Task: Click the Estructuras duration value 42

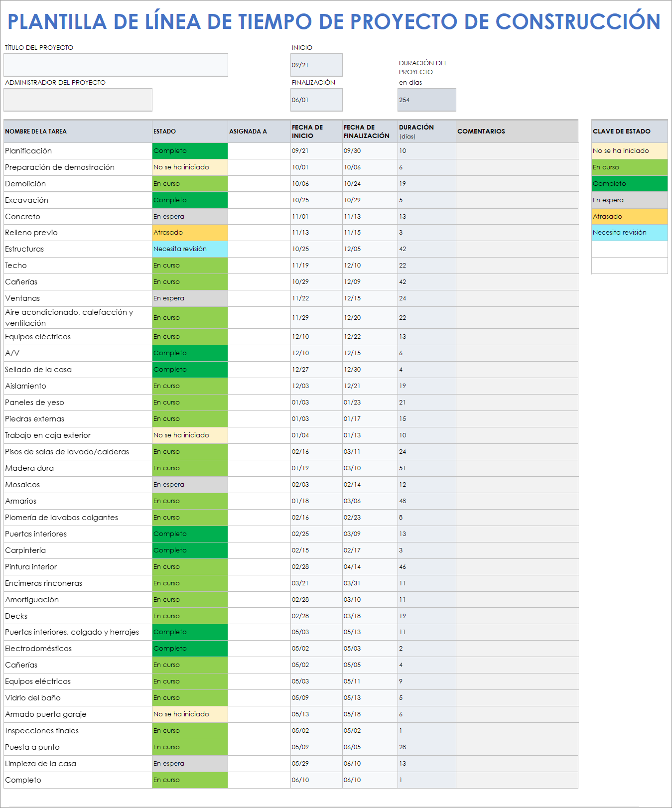Action: (x=426, y=249)
